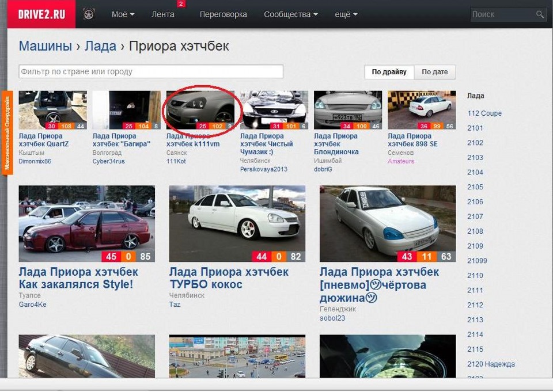Click score 45 badge on red Priora

click(x=111, y=256)
